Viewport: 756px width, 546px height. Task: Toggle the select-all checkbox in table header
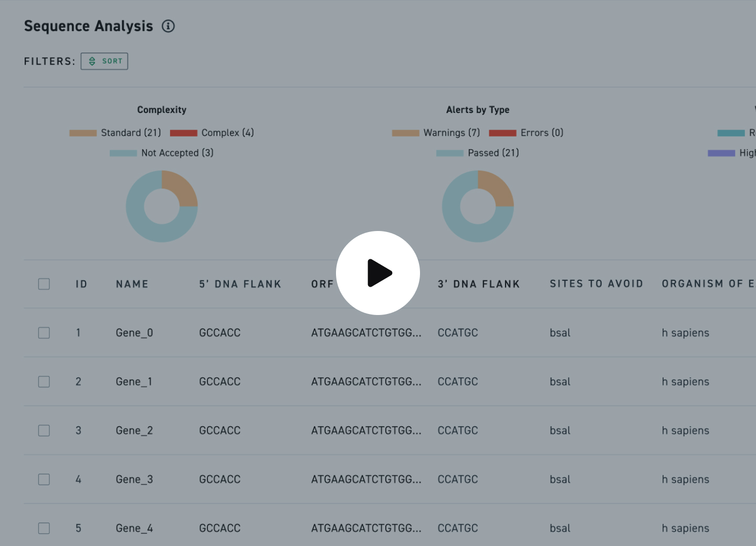click(44, 284)
